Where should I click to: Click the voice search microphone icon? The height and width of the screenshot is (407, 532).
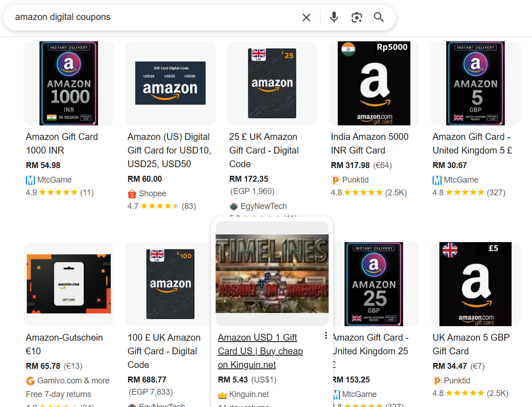point(334,17)
